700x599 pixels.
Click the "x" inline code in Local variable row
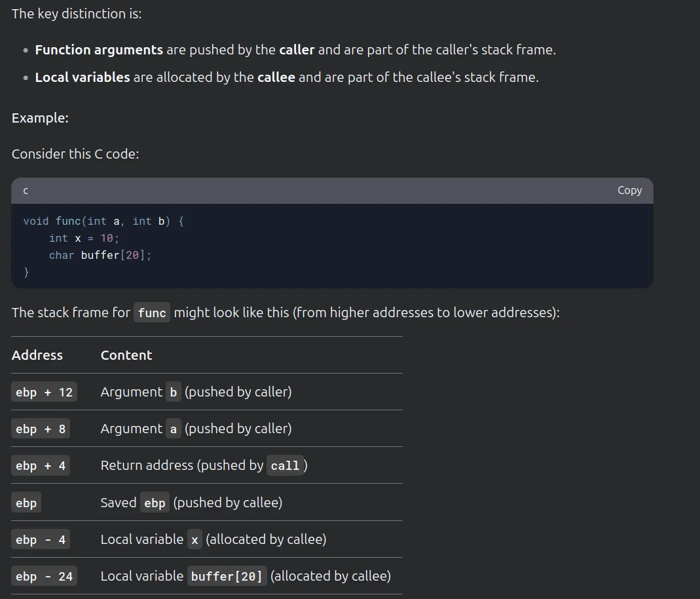pos(194,539)
